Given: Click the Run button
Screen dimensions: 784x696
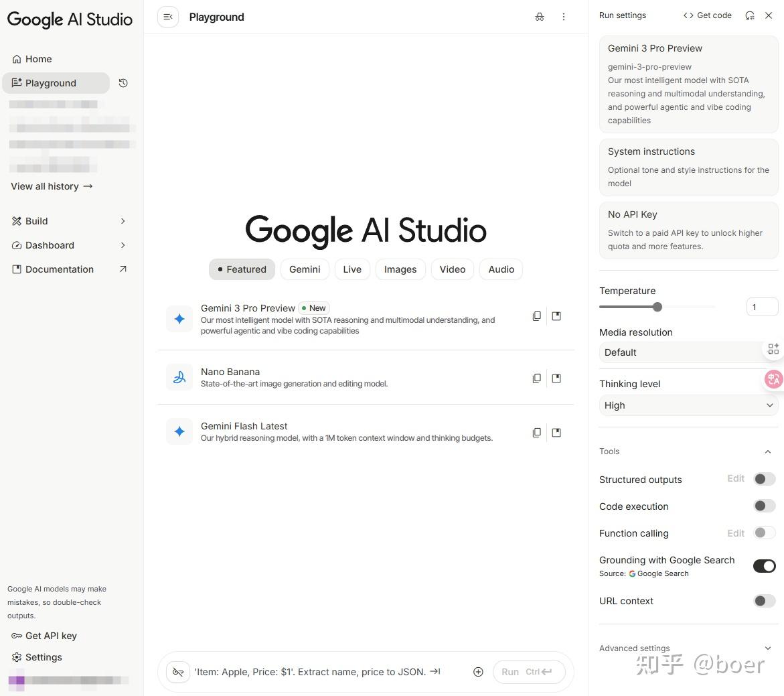Looking at the screenshot, I should 529,672.
